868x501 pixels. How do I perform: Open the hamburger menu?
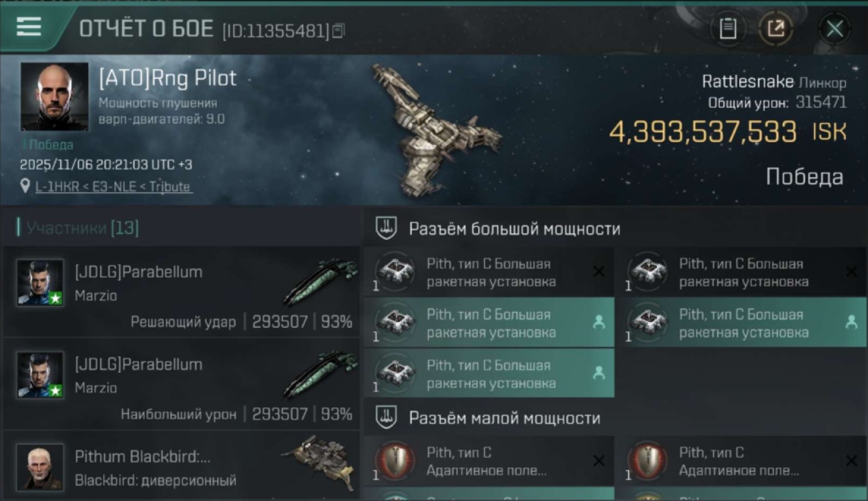(x=29, y=27)
